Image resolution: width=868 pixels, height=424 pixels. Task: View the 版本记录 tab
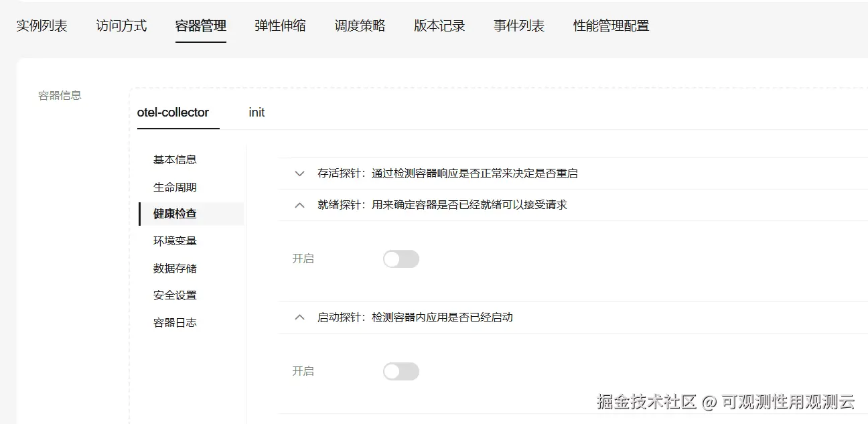coord(439,26)
